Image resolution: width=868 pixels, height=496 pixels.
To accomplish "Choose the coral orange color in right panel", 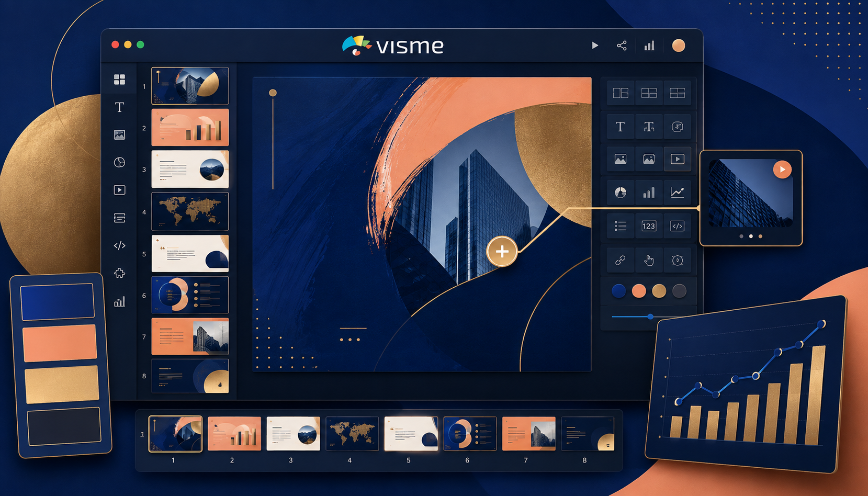I will [x=639, y=291].
